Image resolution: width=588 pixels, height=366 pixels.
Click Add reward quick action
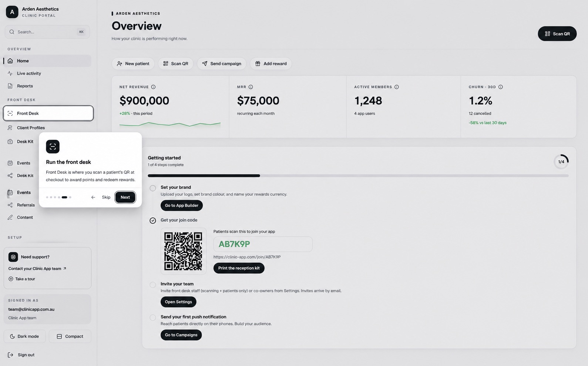pos(271,64)
